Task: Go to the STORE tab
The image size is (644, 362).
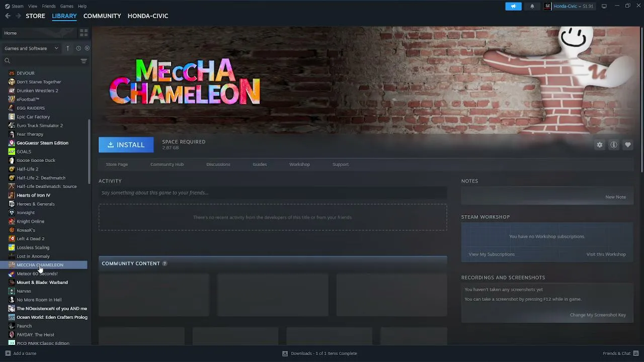Action: click(35, 16)
